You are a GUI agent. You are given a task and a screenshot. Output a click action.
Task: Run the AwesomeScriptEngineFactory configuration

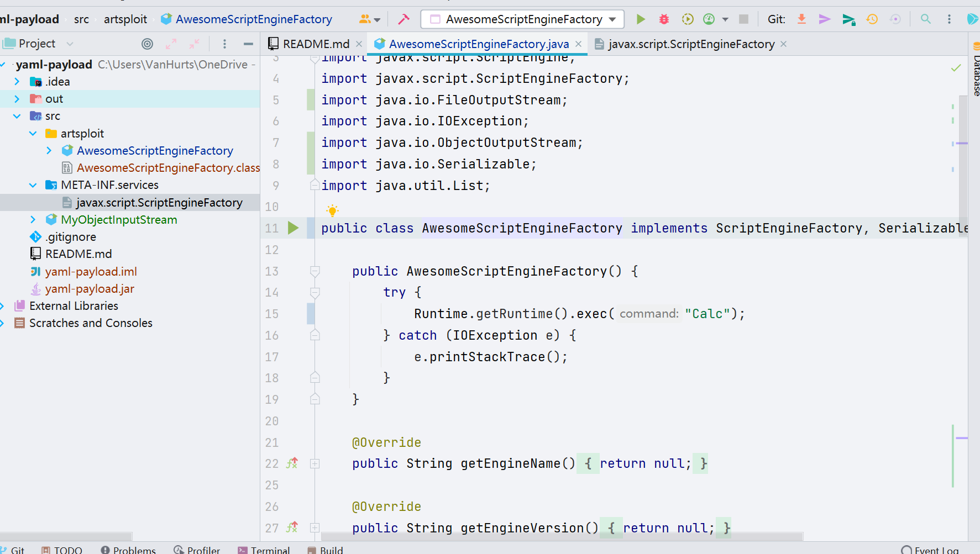pyautogui.click(x=640, y=19)
